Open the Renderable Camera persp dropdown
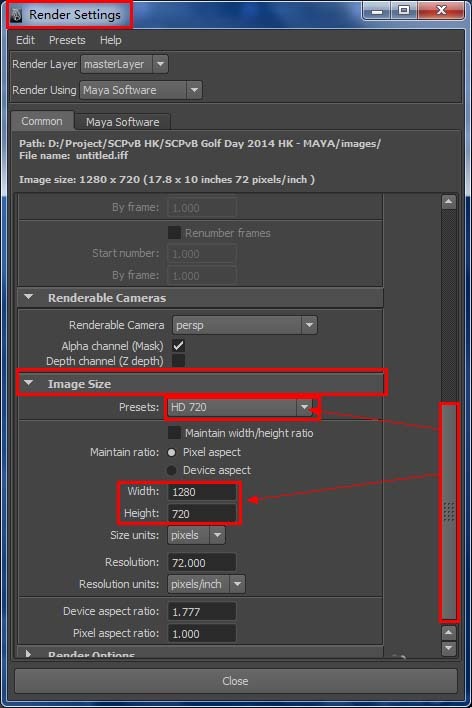 coord(244,325)
